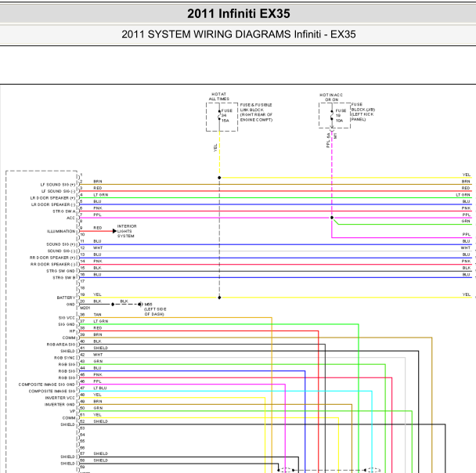Image resolution: width=476 pixels, height=473 pixels.
Task: Click the splice dot on the purple ACC wire
Action: 332,218
